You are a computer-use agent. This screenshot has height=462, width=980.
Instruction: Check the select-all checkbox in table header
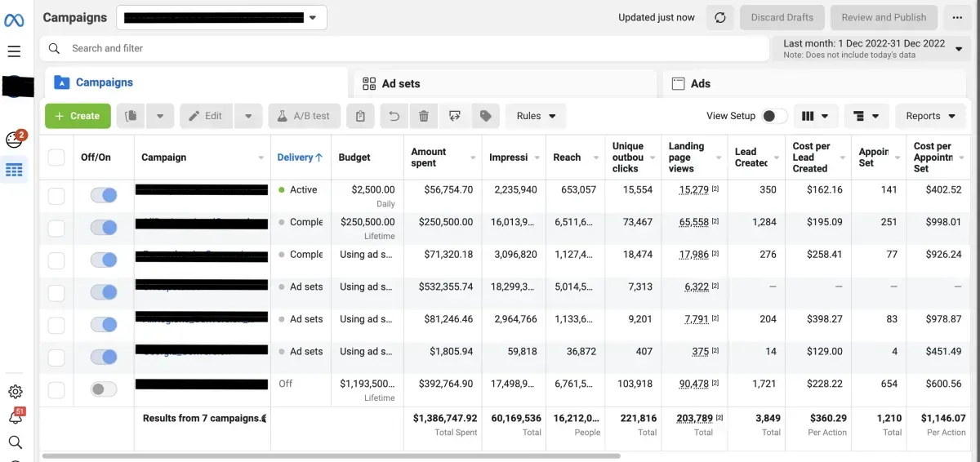tap(56, 158)
